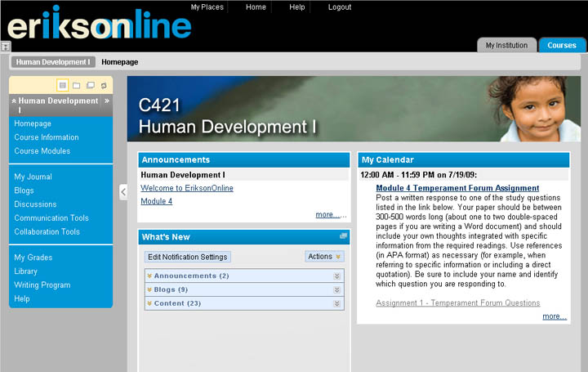The image size is (588, 372).
Task: Toggle the header frame show/hide icon
Action: (x=6, y=47)
